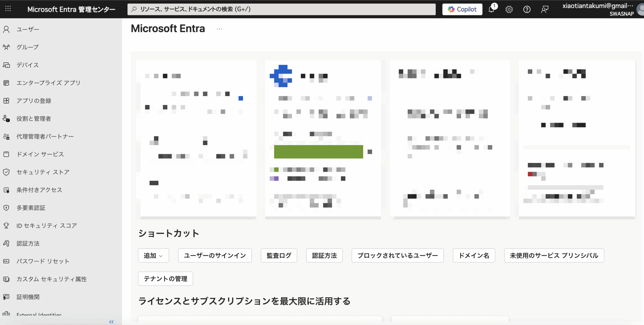Click the 条件付きアクセス sidebar icon

(x=6, y=190)
